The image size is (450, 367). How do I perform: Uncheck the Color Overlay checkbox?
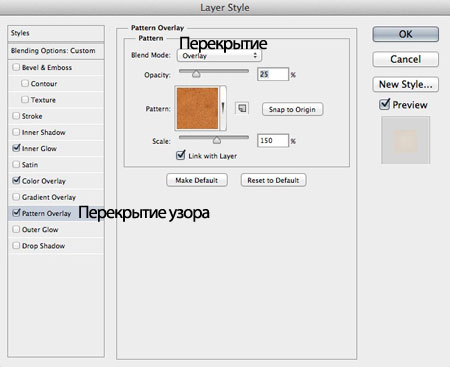[x=16, y=180]
